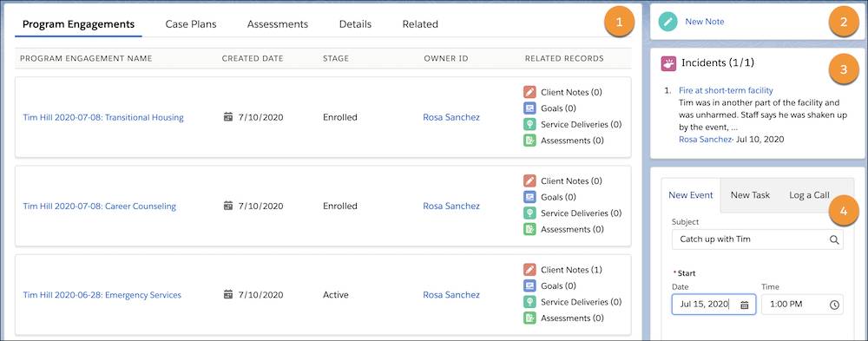The width and height of the screenshot is (868, 341).
Task: Click calendar icon in Career Counseling row
Action: coord(228,206)
